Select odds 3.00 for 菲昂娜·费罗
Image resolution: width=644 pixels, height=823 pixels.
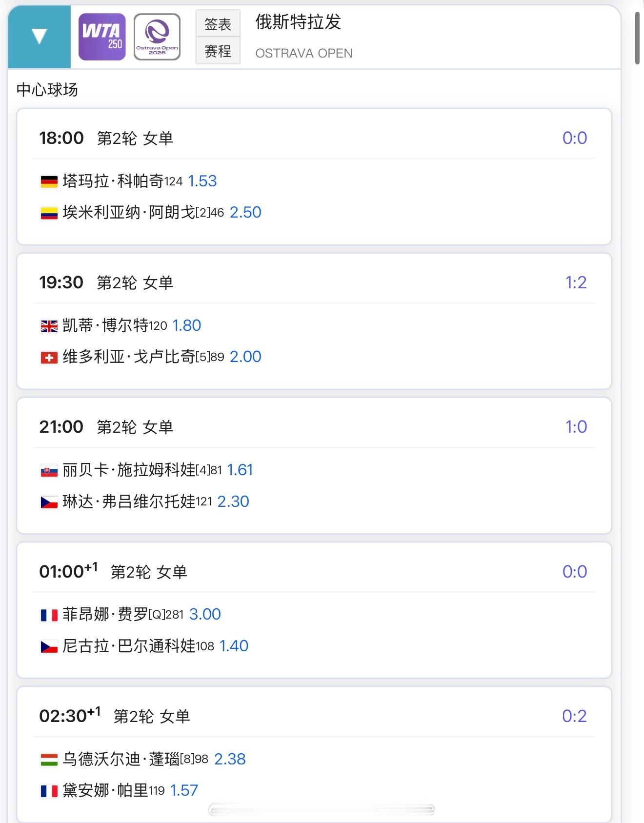pos(205,614)
